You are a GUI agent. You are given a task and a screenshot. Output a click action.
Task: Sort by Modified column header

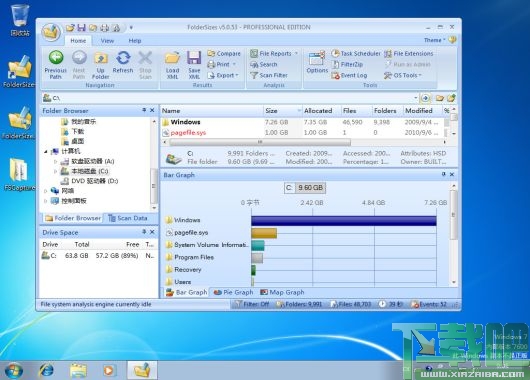click(x=423, y=111)
